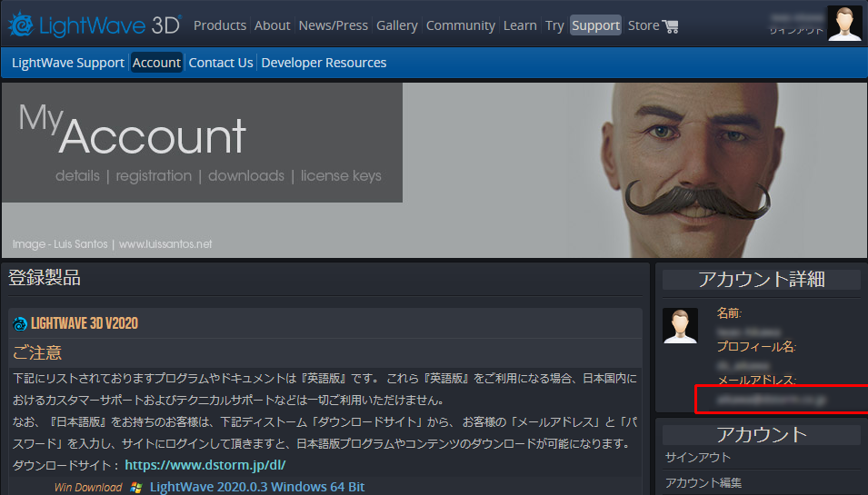This screenshot has height=495, width=868.
Task: Click the 名前: label
Action: [729, 313]
